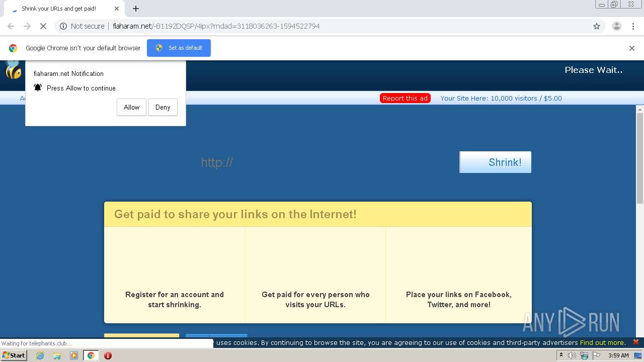Click the Allow button in notification popup
The height and width of the screenshot is (362, 644).
(131, 107)
